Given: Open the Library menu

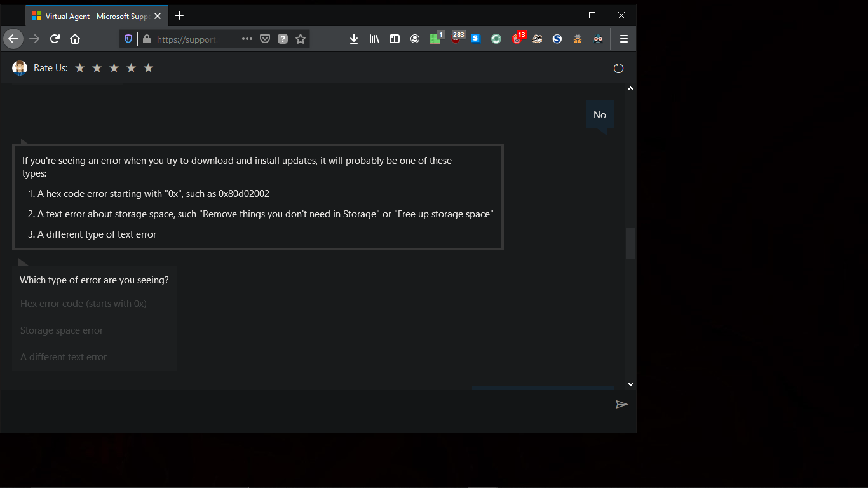Looking at the screenshot, I should [x=374, y=39].
